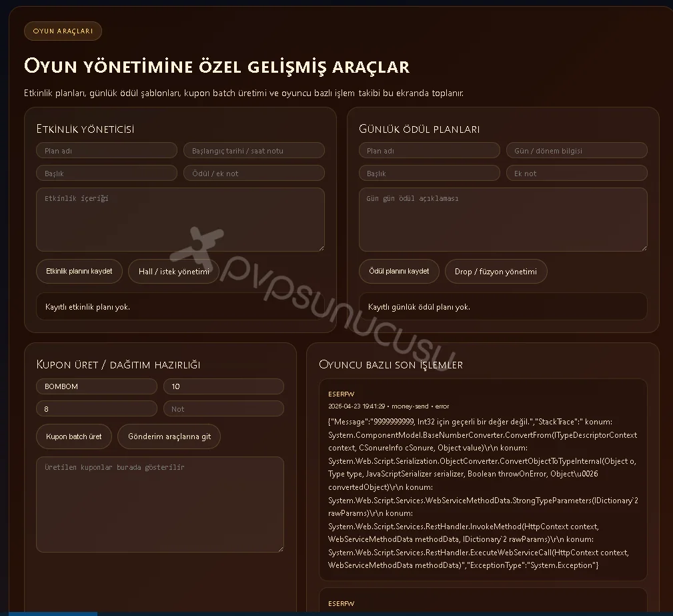The height and width of the screenshot is (616, 673).
Task: Click the second ESERFW entry at the bottom
Action: pos(342,603)
